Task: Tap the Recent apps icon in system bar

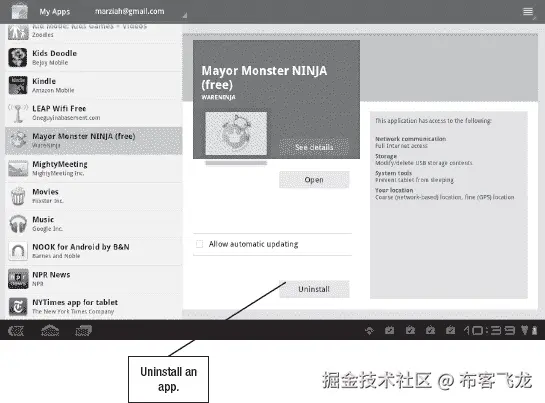Action: pos(83,330)
